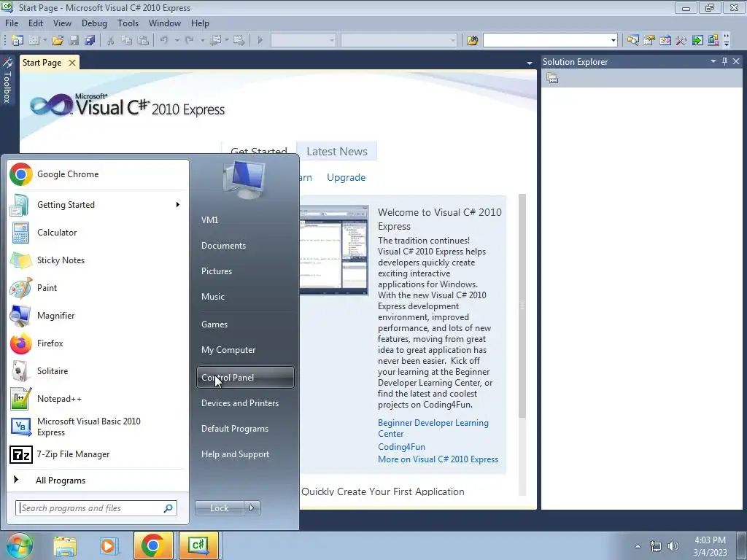747x560 pixels.
Task: Open More on Visual C# 2010 Express link
Action: 438,459
